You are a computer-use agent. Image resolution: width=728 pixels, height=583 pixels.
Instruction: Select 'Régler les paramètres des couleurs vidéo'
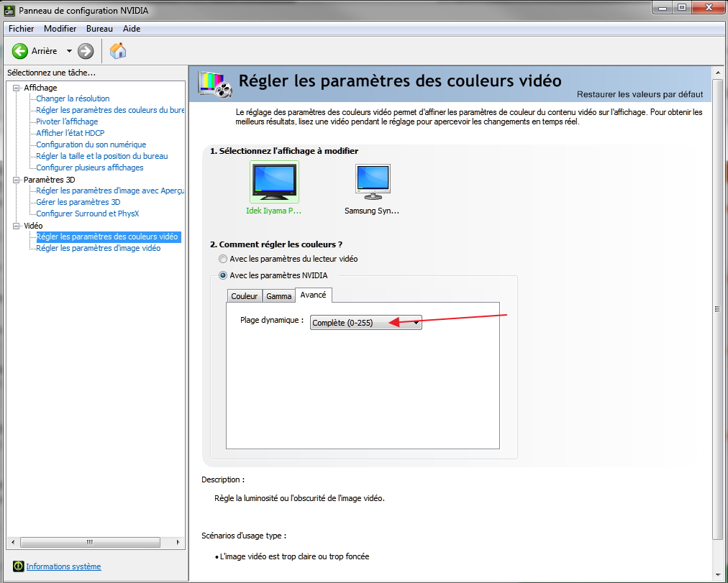(107, 237)
